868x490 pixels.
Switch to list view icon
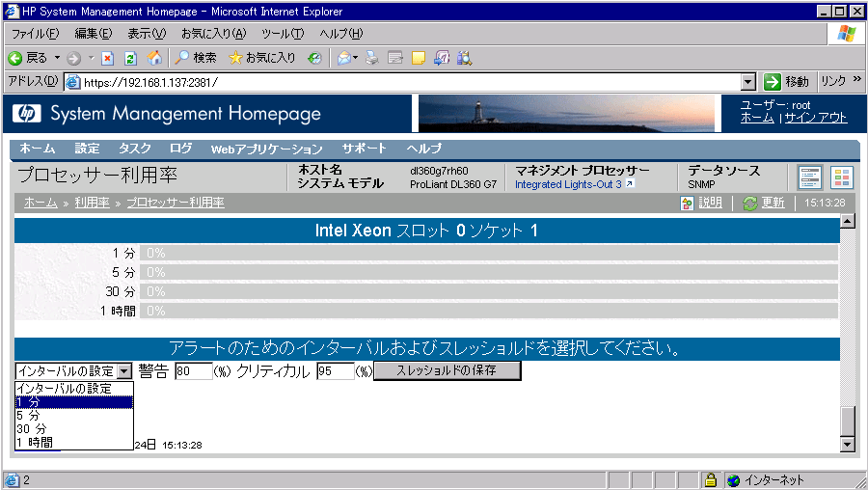point(810,177)
